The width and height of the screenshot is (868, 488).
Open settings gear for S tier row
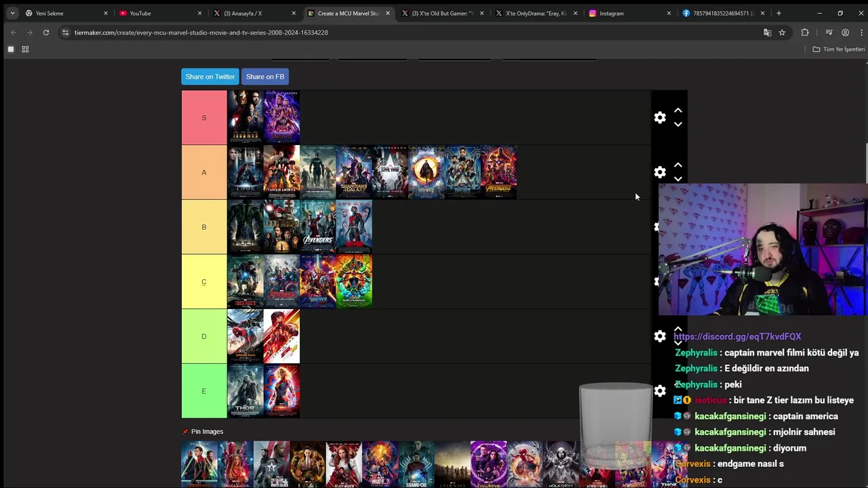pos(660,118)
